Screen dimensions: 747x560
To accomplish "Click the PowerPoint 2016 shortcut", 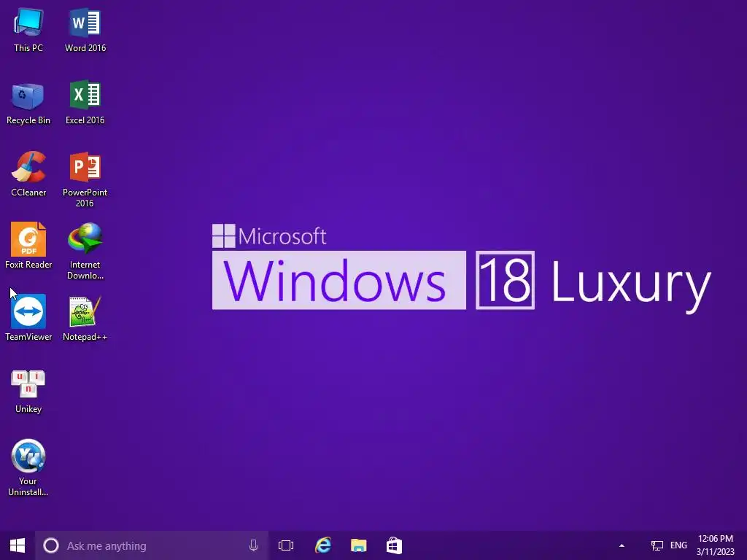I will pyautogui.click(x=85, y=179).
